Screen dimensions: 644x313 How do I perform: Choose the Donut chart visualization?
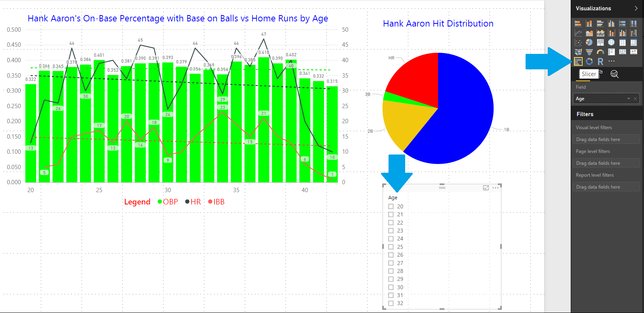click(x=589, y=61)
